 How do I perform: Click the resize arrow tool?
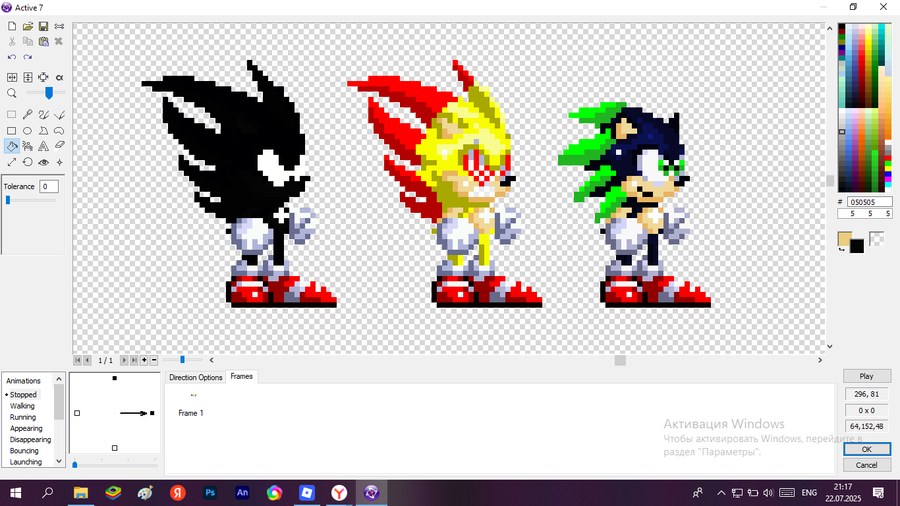(x=11, y=162)
